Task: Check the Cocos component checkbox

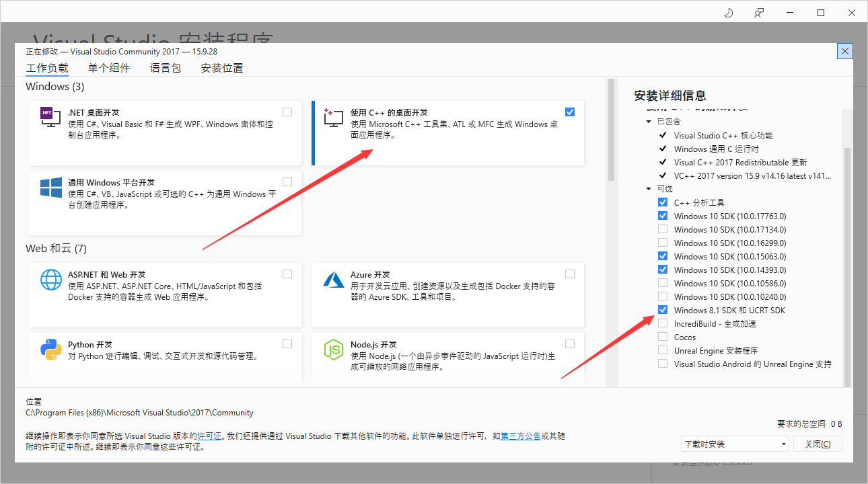Action: [663, 337]
